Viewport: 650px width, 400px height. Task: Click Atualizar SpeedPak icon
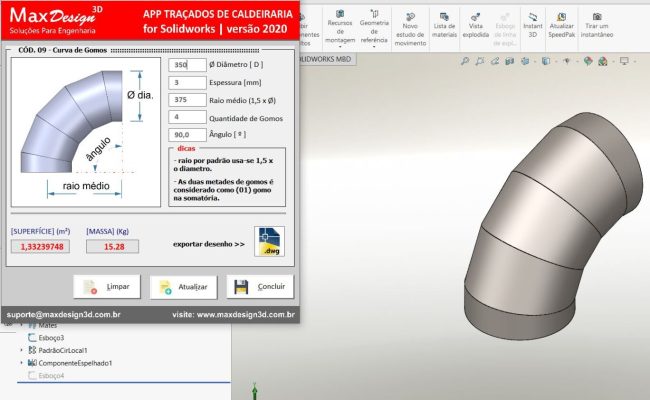point(562,25)
